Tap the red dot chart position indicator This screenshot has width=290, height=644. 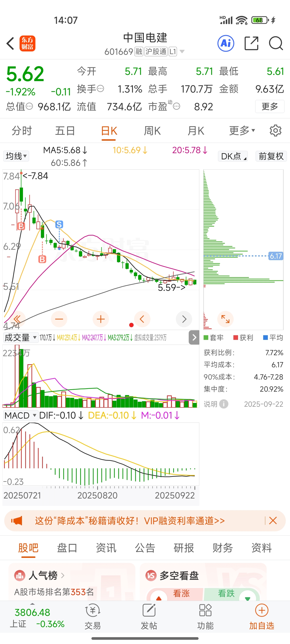[x=131, y=325]
